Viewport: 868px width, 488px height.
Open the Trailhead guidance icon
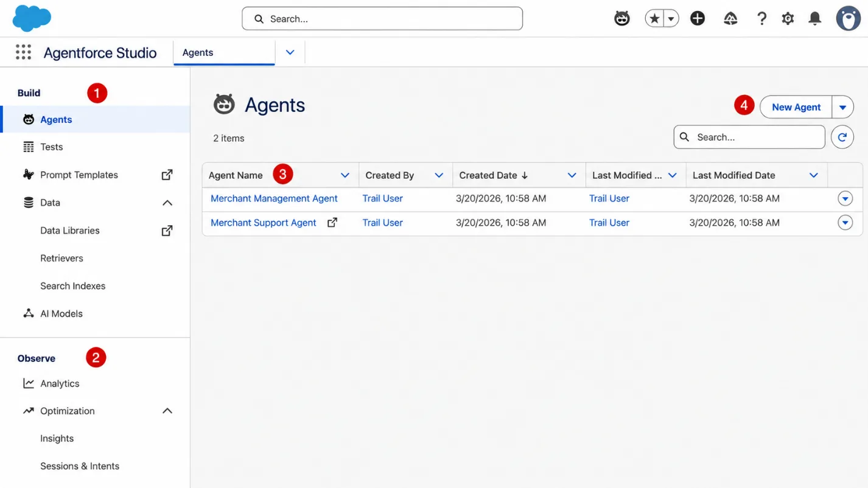pos(730,19)
